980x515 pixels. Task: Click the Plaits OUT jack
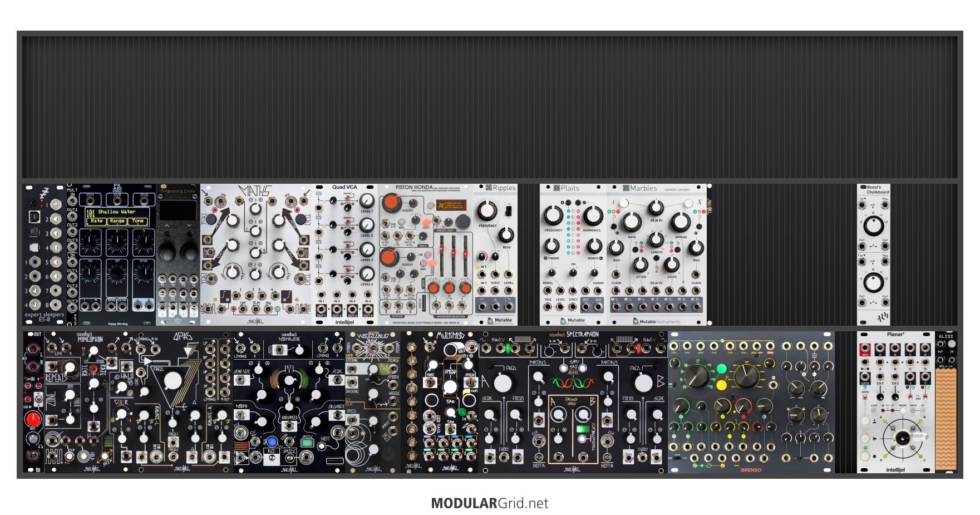[x=586, y=307]
